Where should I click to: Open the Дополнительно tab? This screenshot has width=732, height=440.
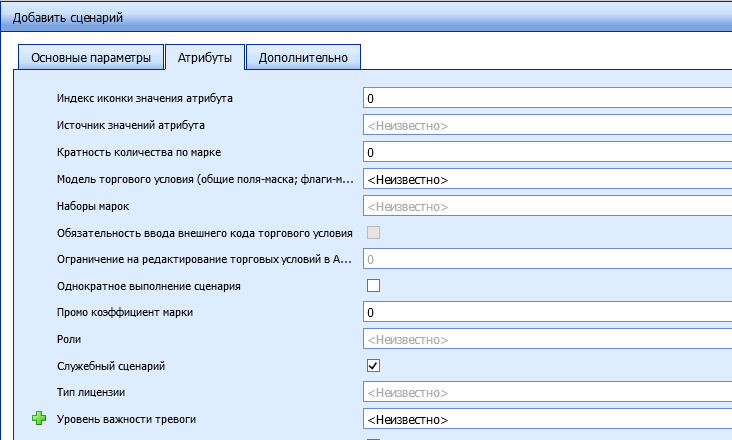[303, 58]
